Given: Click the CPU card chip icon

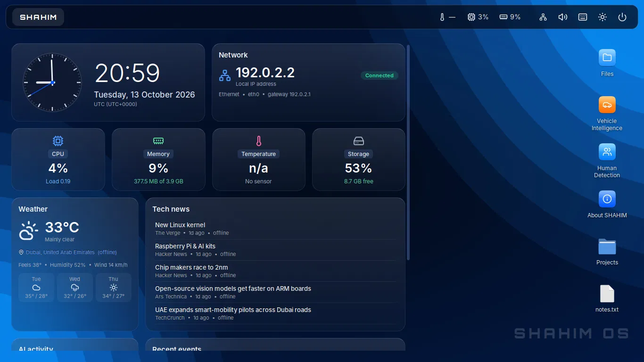Looking at the screenshot, I should pos(58,141).
